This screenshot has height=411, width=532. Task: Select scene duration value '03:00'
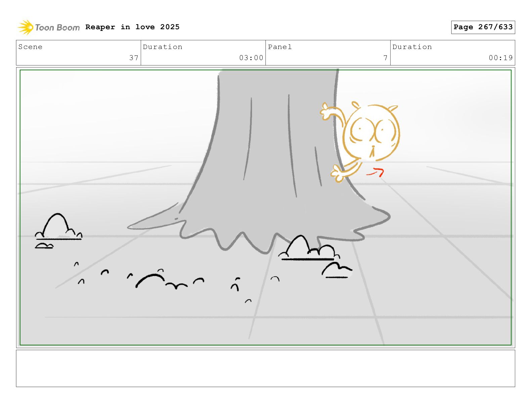pos(251,58)
